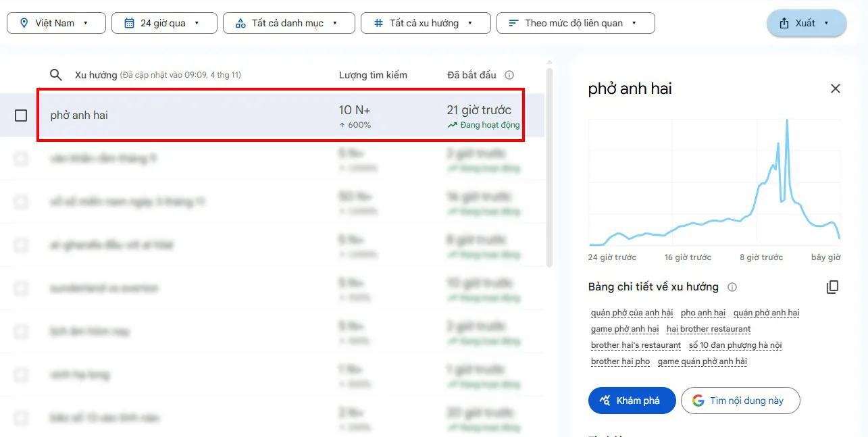Tick the checkbox for phở anh hai
868x437 pixels.
[x=21, y=115]
